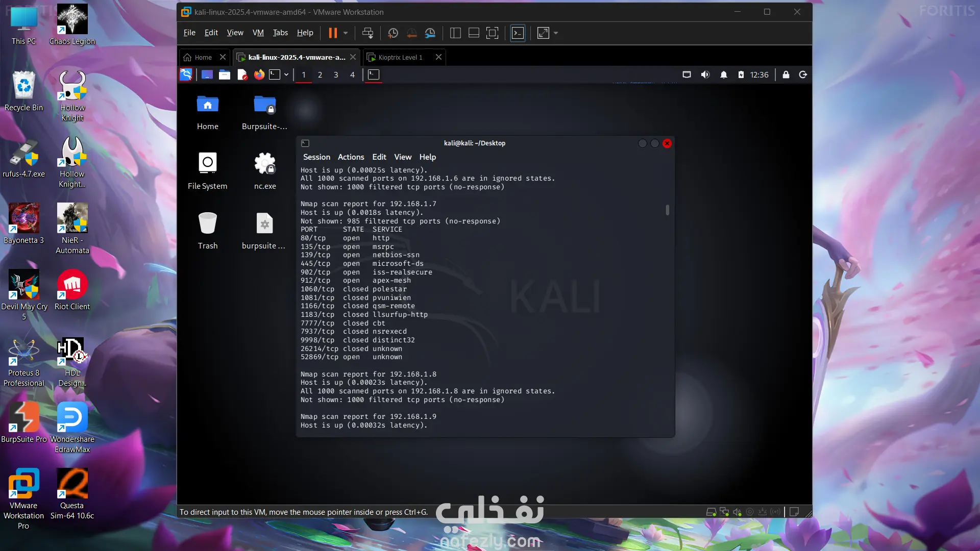Click the VMware message log icon

794,512
